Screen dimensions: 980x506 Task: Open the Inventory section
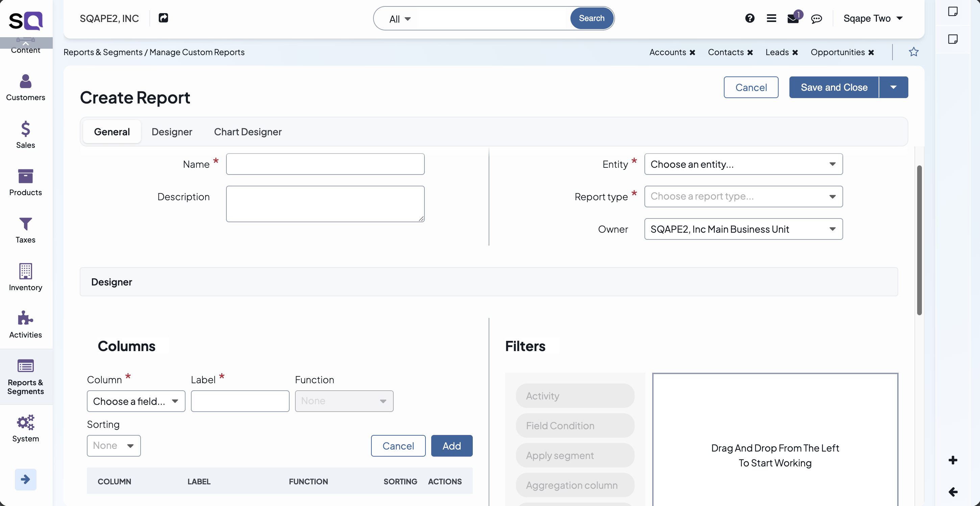[25, 278]
